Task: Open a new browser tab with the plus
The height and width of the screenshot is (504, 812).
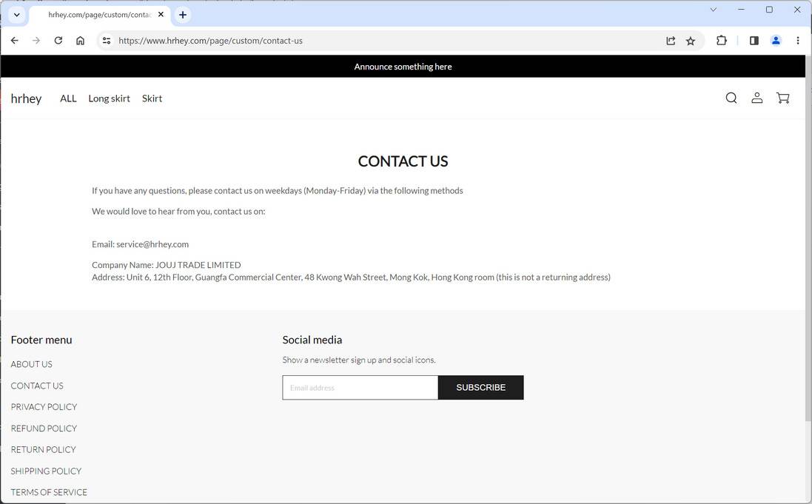Action: coord(182,14)
